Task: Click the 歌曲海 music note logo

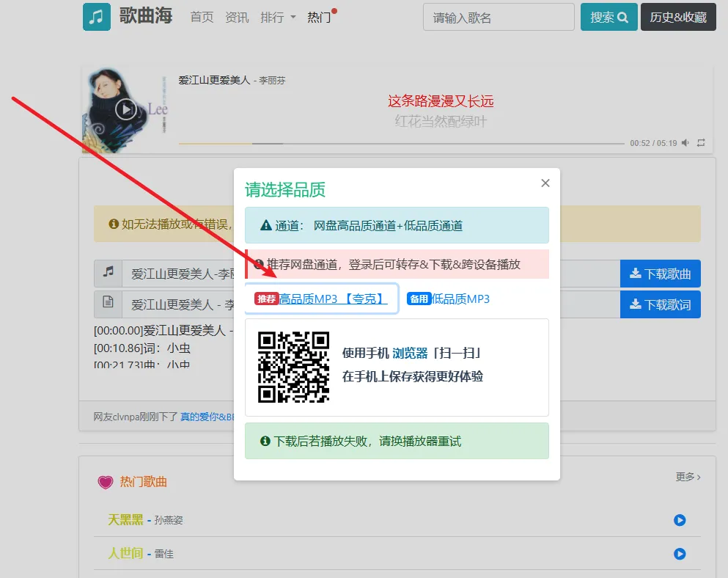Action: (97, 17)
